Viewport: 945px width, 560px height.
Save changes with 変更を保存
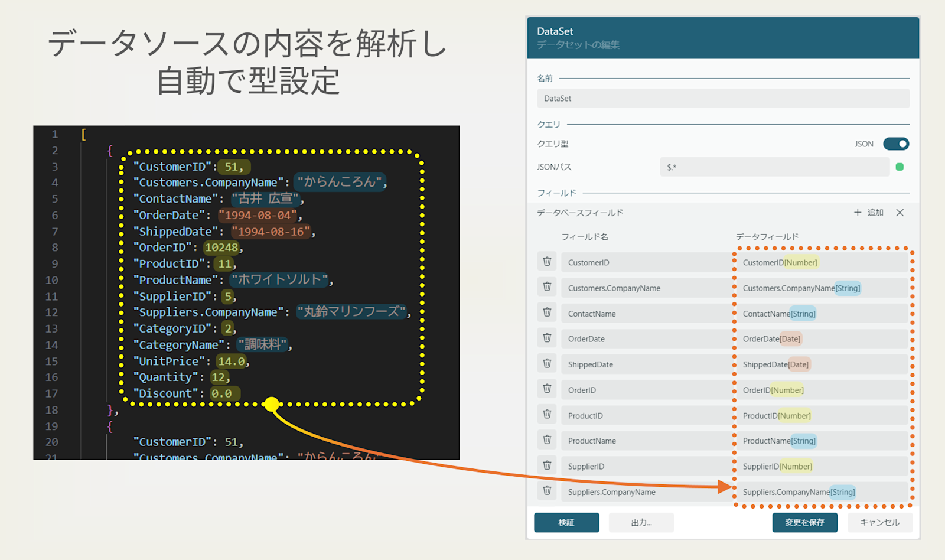coord(804,522)
